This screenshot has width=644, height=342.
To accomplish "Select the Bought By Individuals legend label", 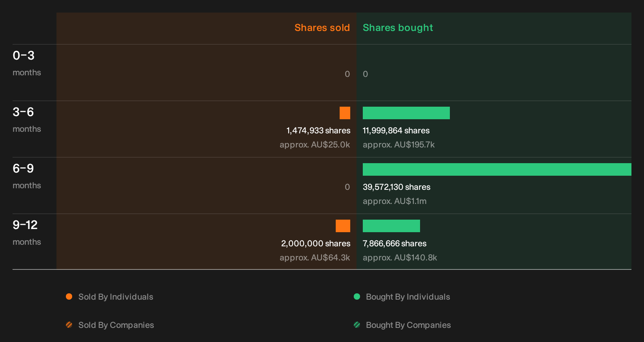I will (408, 297).
